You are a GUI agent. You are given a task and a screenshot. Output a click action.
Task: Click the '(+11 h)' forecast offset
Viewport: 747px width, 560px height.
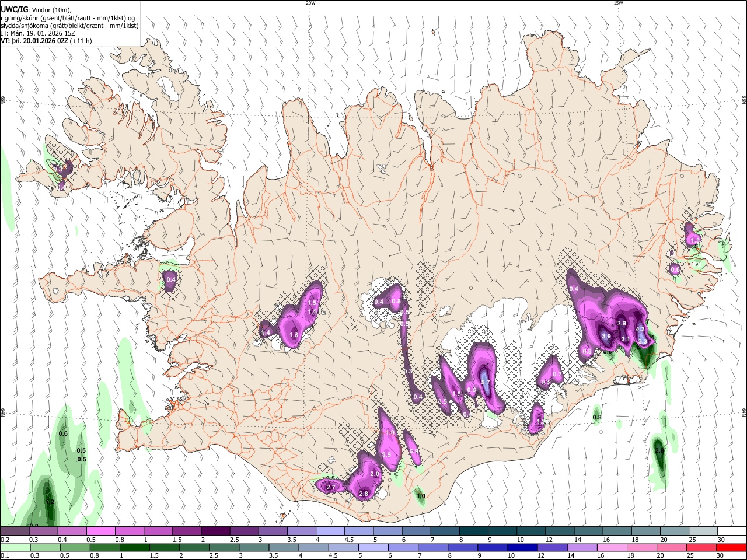click(x=81, y=41)
